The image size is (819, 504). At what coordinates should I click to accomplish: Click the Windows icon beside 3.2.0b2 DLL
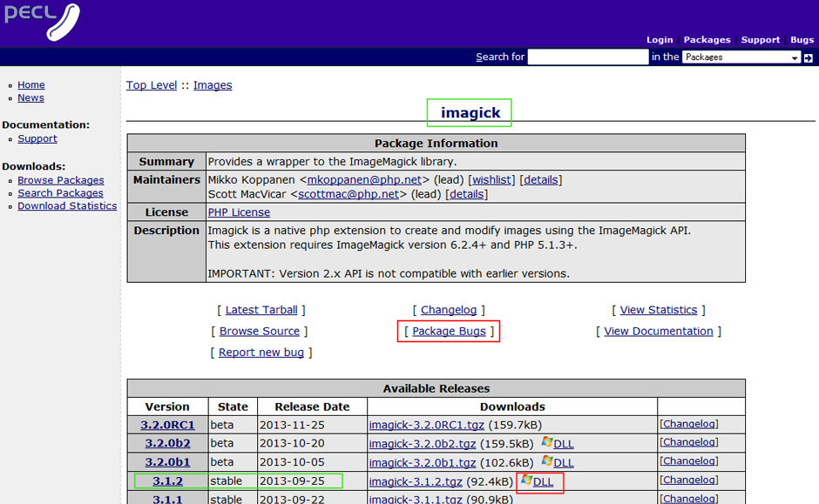tap(546, 442)
